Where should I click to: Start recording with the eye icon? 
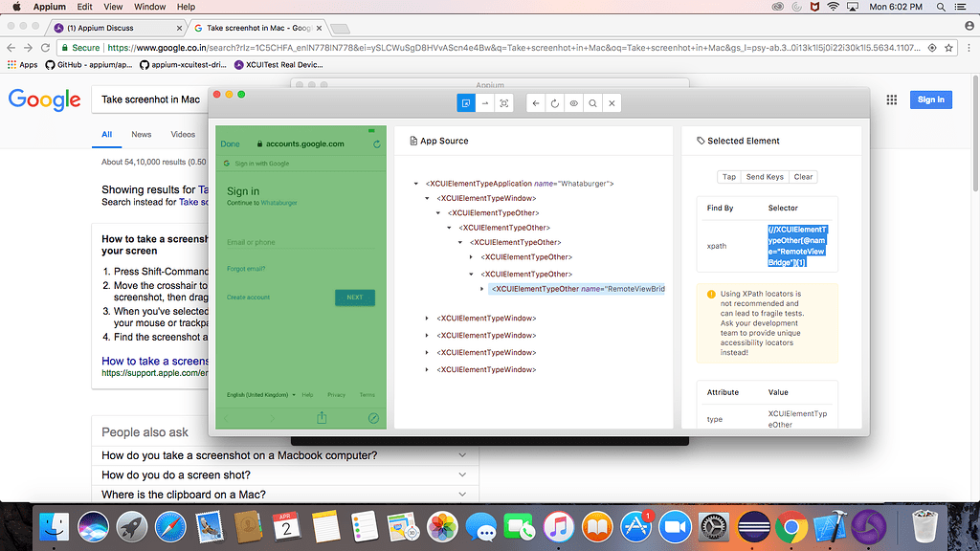pos(574,103)
